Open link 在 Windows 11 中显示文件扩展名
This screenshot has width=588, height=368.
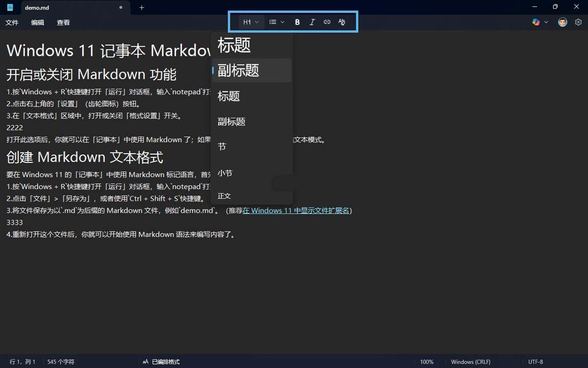click(296, 210)
